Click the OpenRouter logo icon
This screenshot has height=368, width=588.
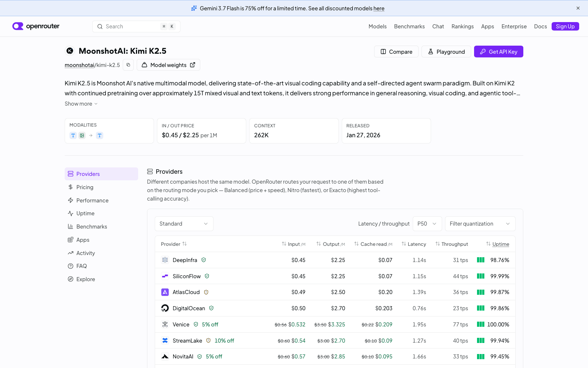(18, 26)
